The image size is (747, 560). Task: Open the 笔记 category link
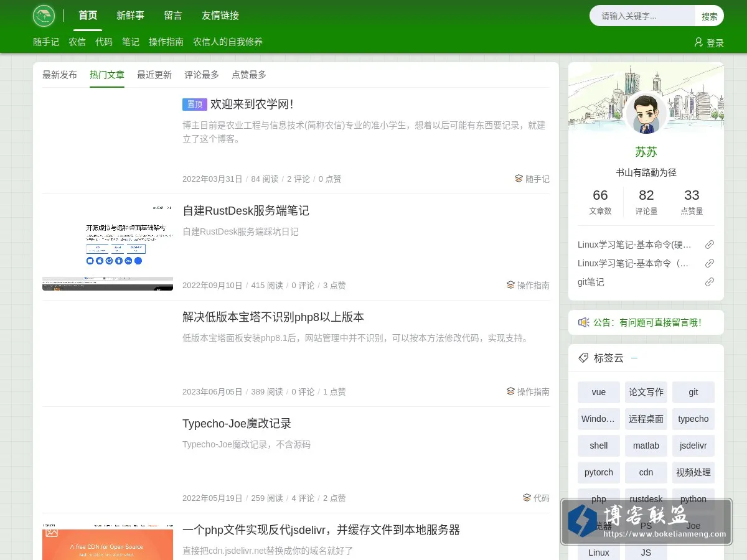[131, 42]
